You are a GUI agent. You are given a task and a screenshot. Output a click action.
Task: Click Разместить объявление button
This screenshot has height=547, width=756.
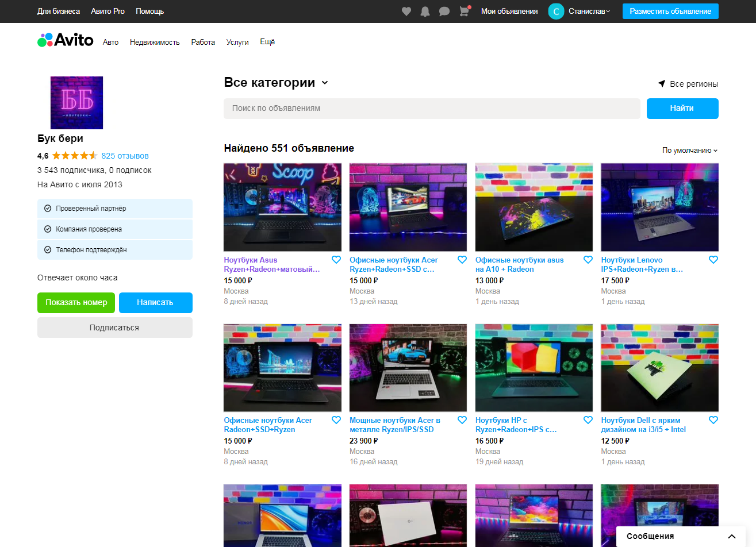tap(670, 11)
